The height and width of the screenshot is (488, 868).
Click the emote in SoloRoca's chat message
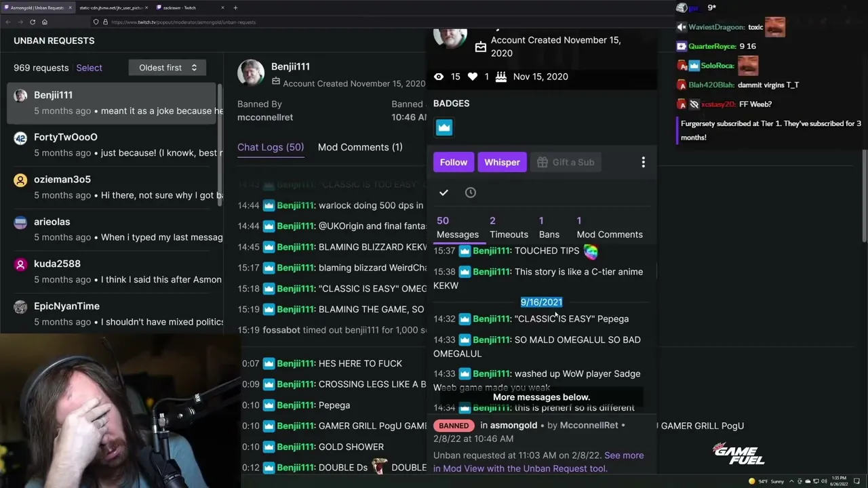click(748, 64)
